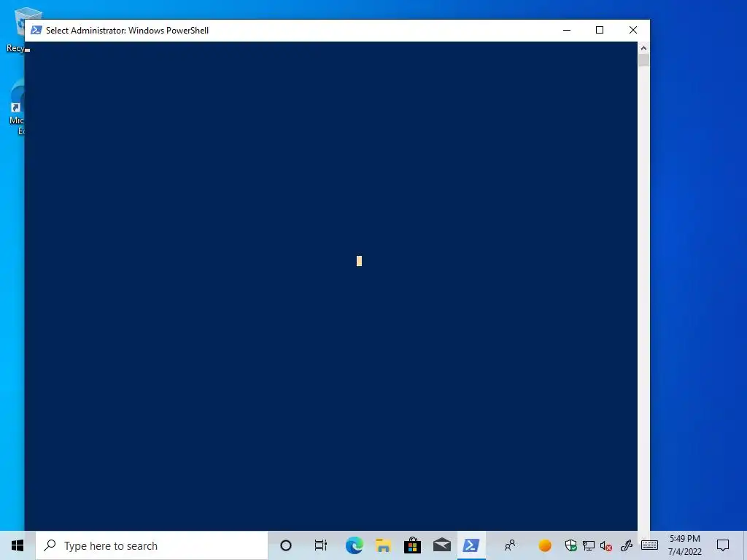Select the Microsoft Edge desktop shortcut
Image resolution: width=747 pixels, height=560 pixels.
[x=16, y=107]
